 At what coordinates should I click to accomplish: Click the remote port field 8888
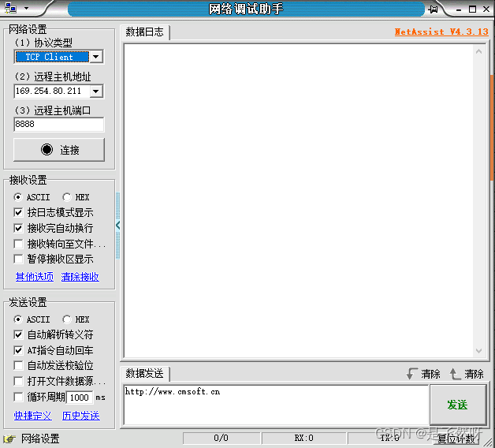(58, 124)
